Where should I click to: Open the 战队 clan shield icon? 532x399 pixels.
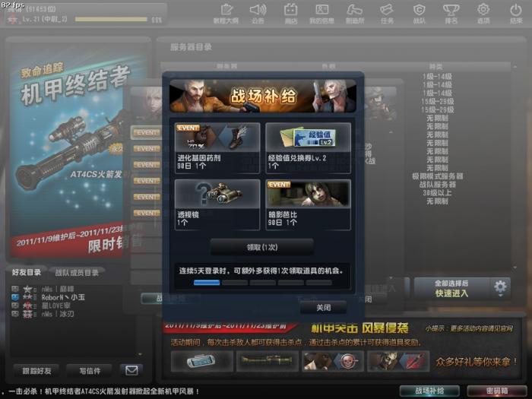coord(419,14)
